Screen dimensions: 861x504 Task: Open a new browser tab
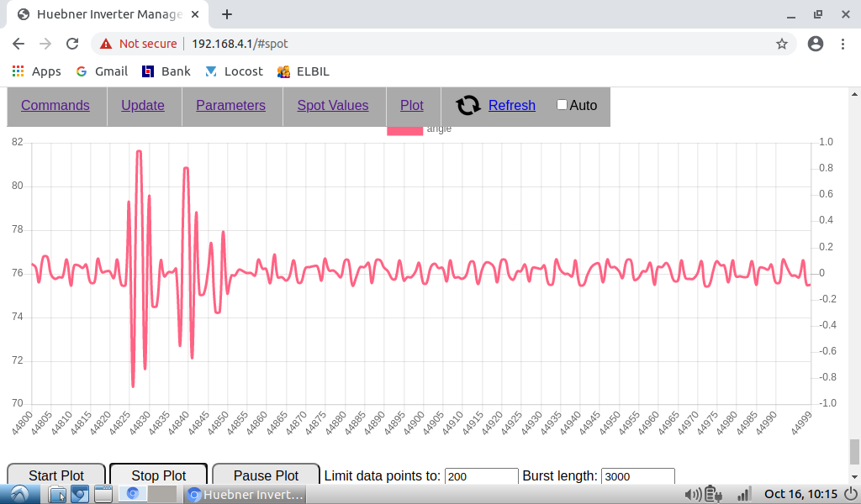pyautogui.click(x=227, y=14)
